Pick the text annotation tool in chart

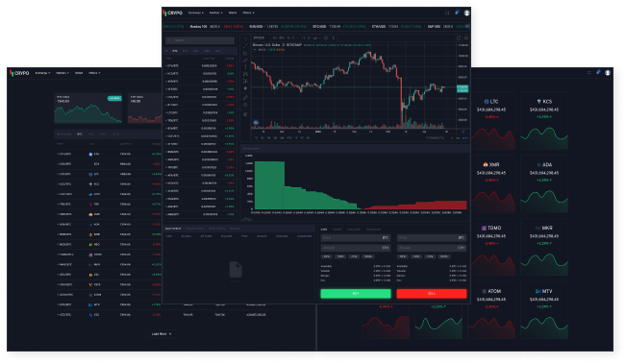[245, 67]
